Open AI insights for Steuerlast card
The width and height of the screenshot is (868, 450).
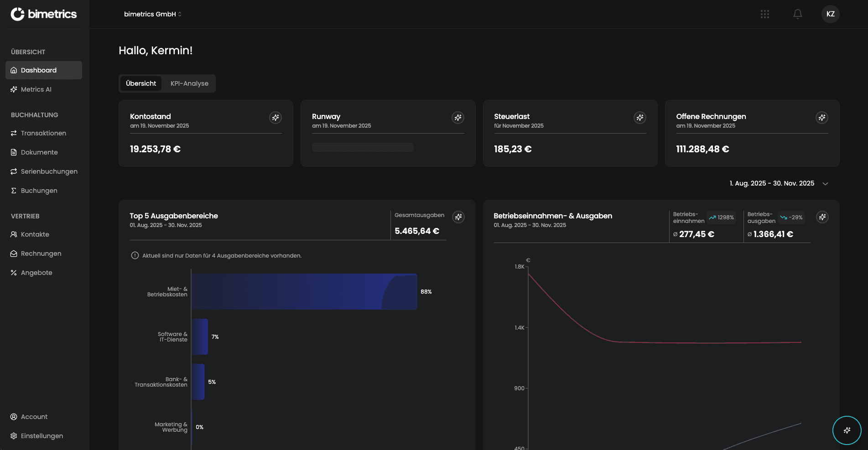click(x=640, y=118)
